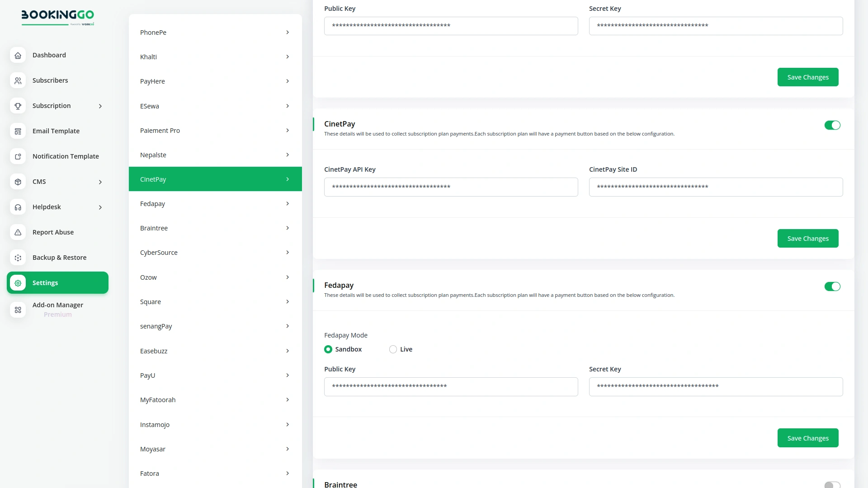Click the Helpdesk headset icon
Image resolution: width=868 pixels, height=488 pixels.
click(18, 207)
